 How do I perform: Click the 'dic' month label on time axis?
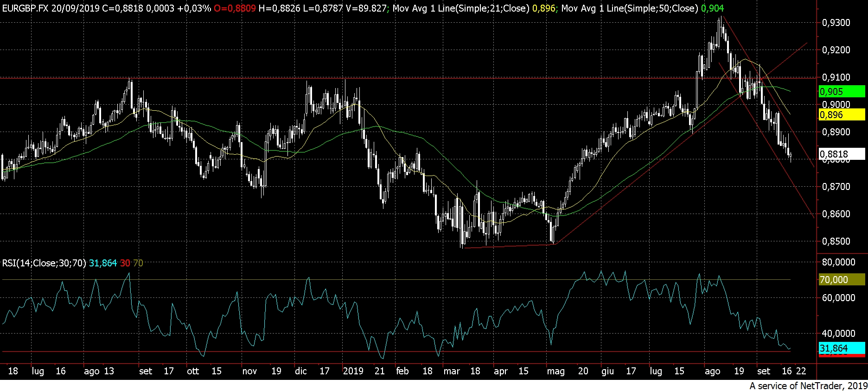(301, 371)
